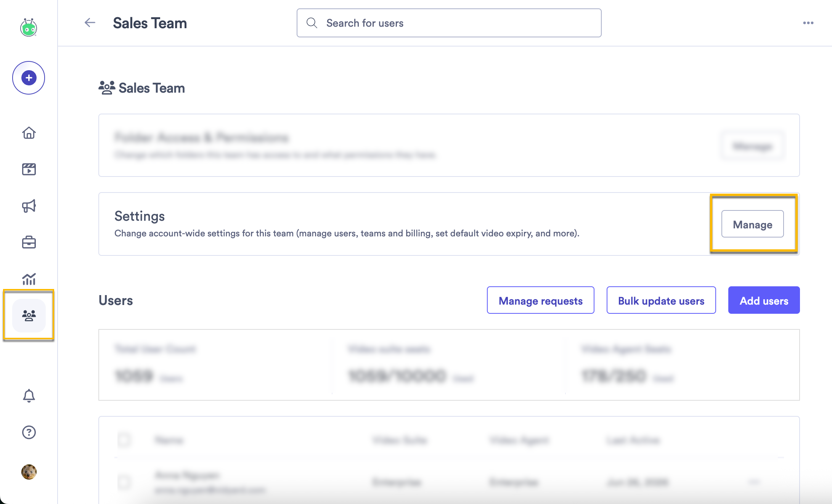Open the video library icon in sidebar
The width and height of the screenshot is (832, 504).
(29, 169)
